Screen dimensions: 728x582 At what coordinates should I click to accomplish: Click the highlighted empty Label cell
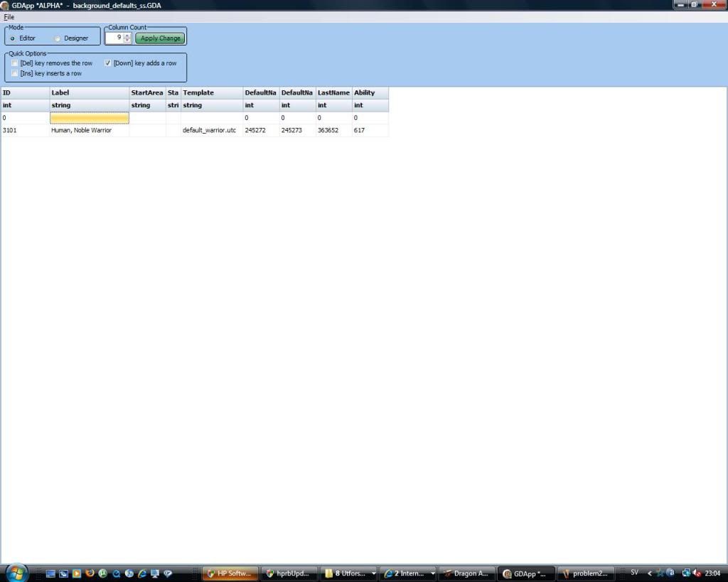click(x=89, y=118)
